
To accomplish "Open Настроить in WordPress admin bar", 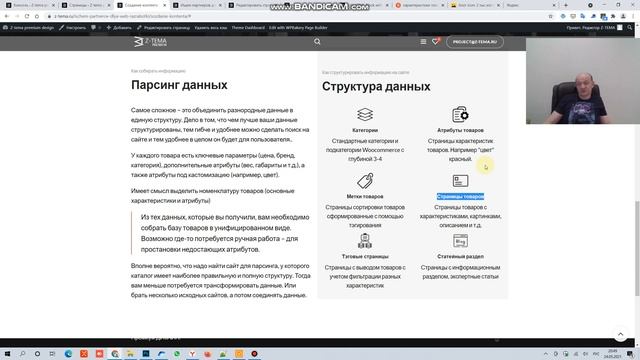I will click(x=73, y=28).
